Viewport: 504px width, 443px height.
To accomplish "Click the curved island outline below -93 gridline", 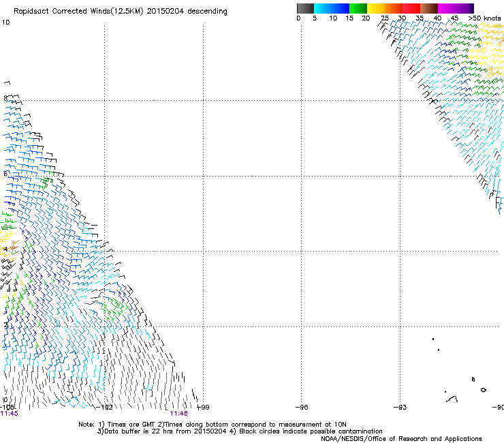I will pos(452,399).
